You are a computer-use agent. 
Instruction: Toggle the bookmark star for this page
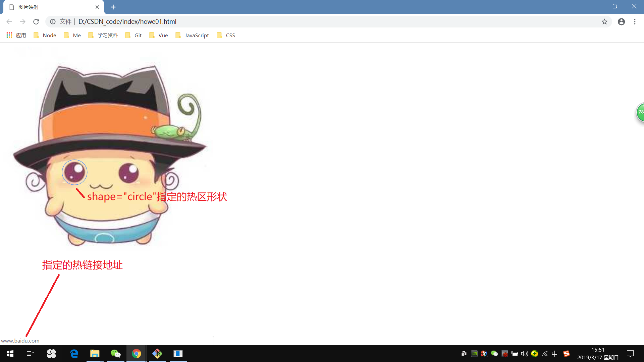pyautogui.click(x=605, y=21)
